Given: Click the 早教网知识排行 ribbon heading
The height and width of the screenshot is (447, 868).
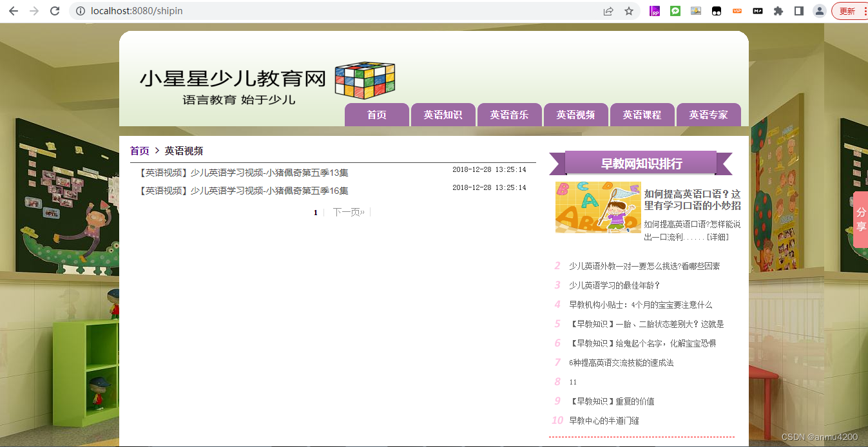Looking at the screenshot, I should coord(641,163).
